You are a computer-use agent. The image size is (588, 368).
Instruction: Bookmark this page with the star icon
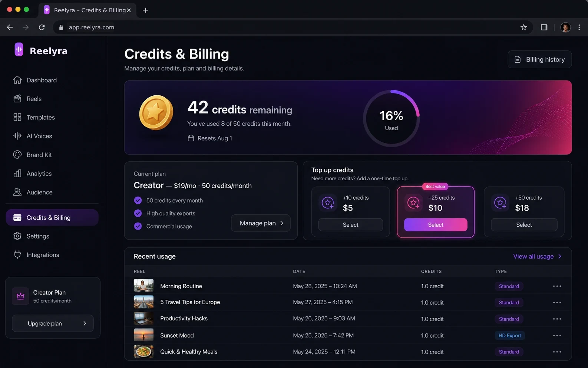(x=523, y=27)
